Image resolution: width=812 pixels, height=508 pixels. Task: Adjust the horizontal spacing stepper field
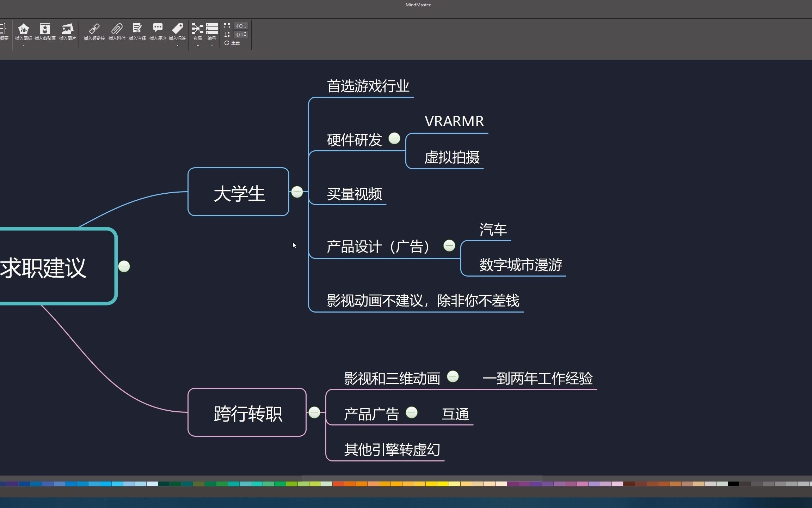point(241,26)
